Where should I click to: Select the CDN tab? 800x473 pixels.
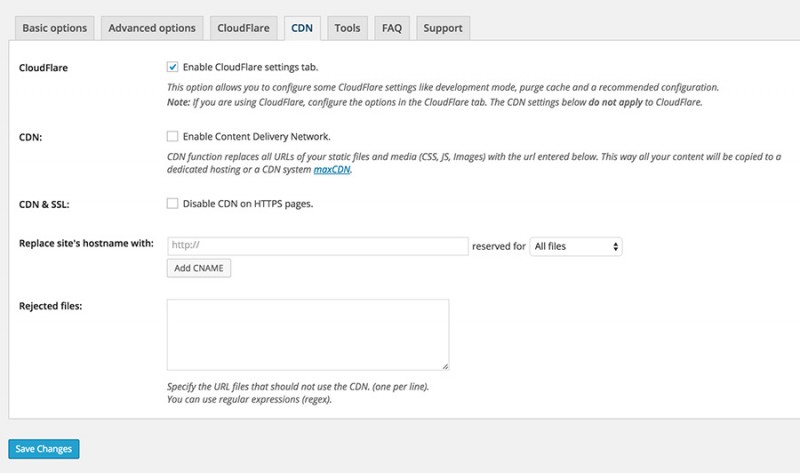pos(301,28)
